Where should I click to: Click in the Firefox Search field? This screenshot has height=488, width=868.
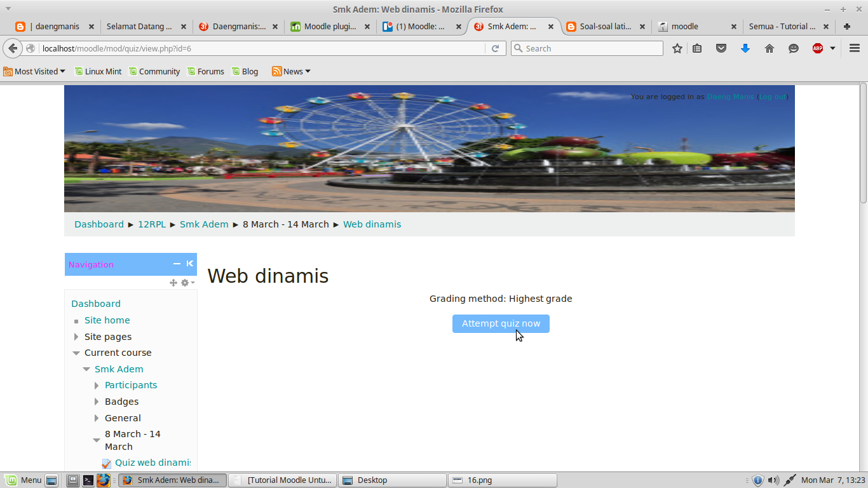coord(587,48)
